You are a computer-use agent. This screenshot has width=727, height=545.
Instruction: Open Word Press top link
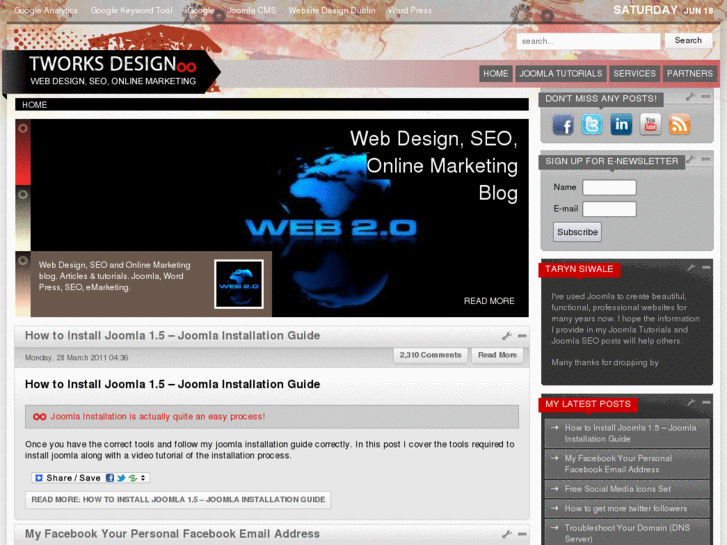click(410, 10)
